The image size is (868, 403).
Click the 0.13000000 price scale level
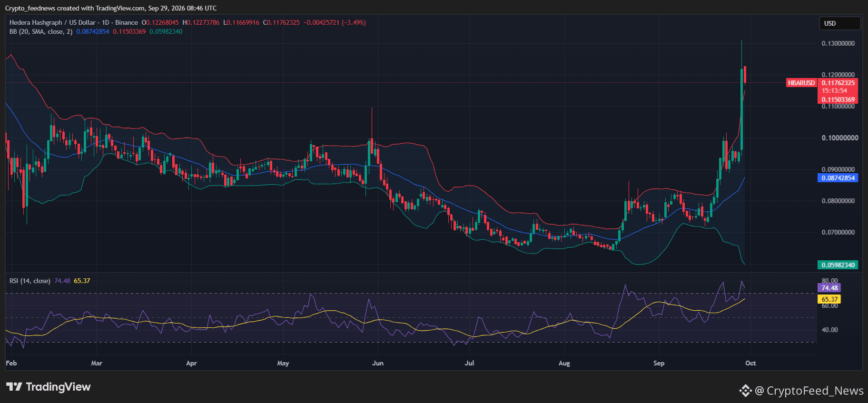[x=838, y=43]
